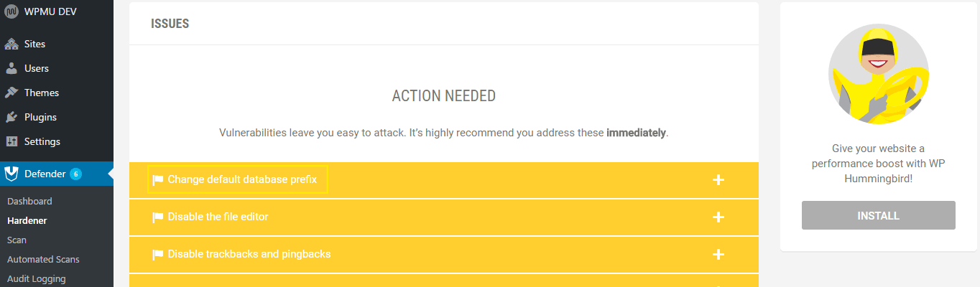Click the Settings sliders icon

tap(11, 141)
